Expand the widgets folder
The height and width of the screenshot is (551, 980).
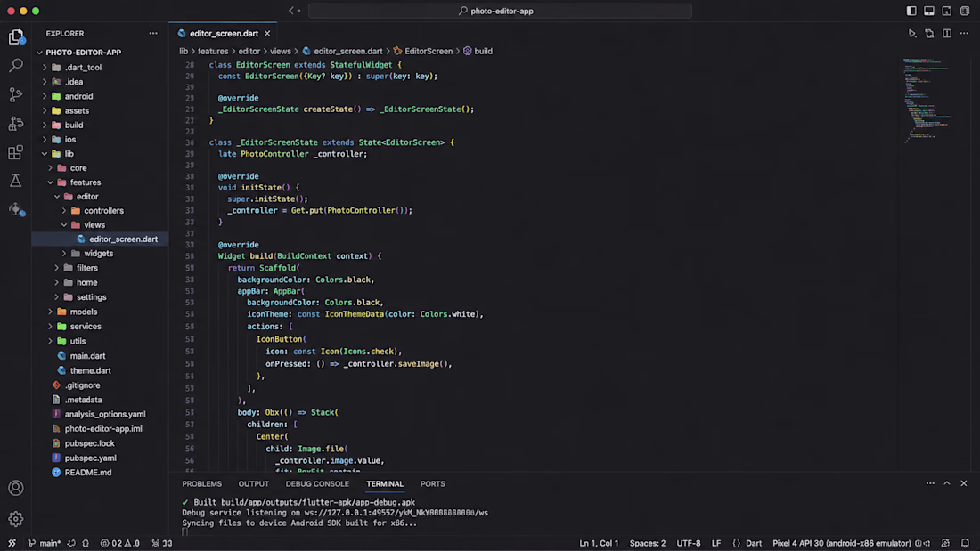click(x=100, y=254)
